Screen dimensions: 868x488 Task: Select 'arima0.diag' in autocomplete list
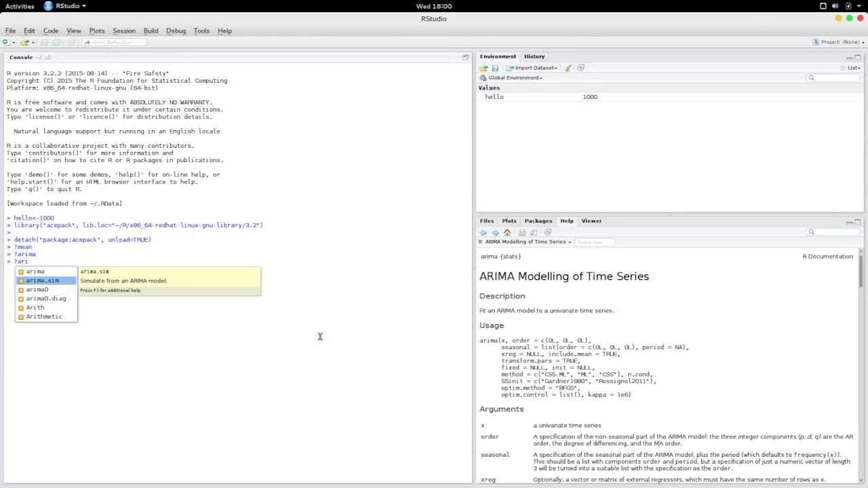tap(46, 298)
